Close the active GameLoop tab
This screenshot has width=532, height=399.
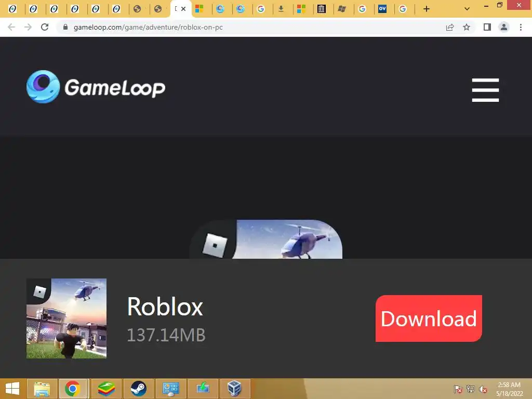tap(183, 9)
